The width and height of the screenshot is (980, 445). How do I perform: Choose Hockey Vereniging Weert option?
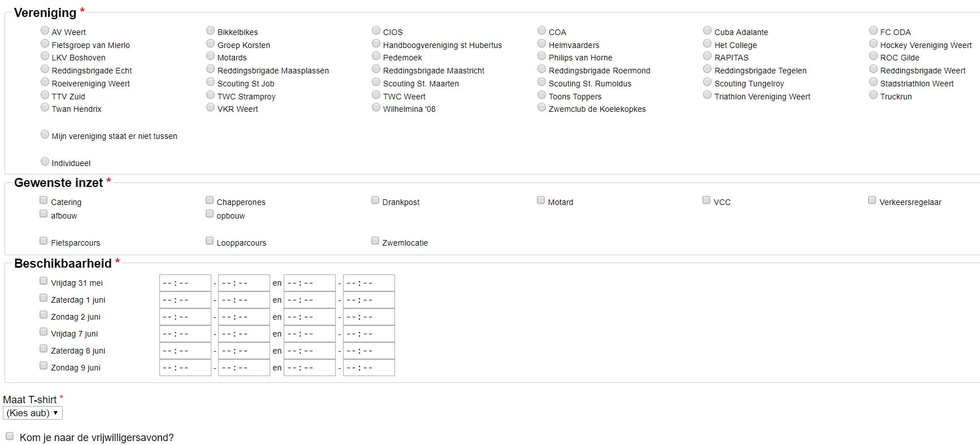click(x=873, y=43)
